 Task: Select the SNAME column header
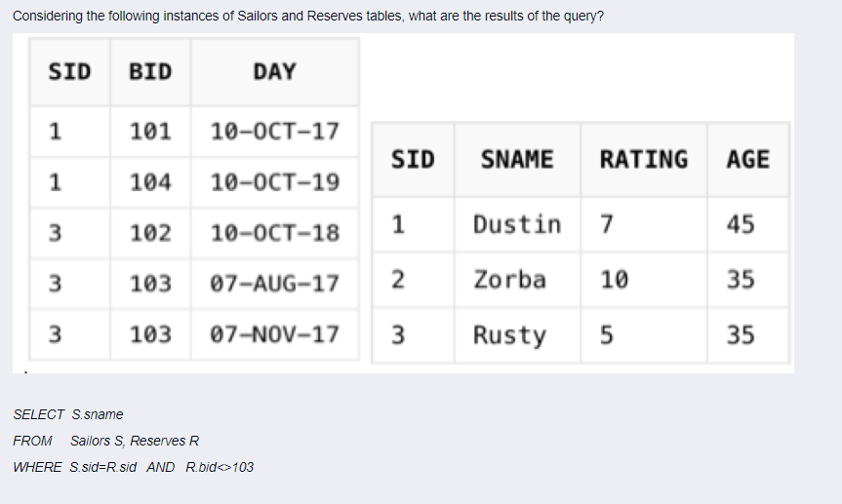click(517, 160)
